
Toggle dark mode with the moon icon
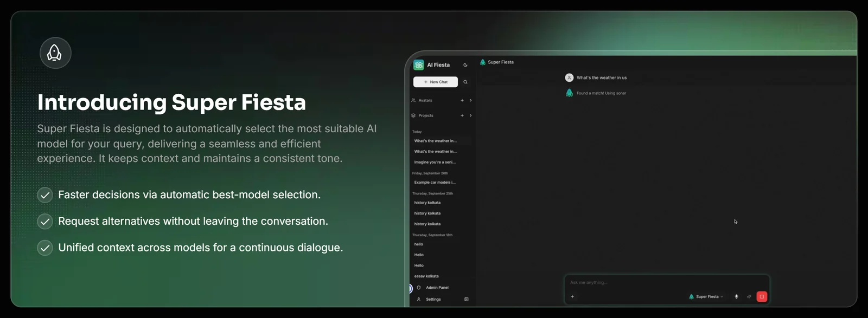[465, 65]
